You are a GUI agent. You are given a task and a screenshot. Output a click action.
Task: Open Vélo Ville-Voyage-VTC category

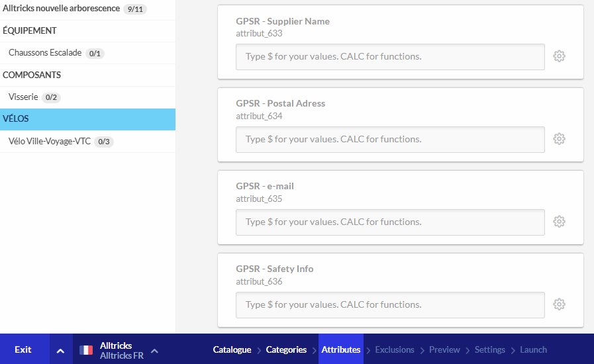50,142
